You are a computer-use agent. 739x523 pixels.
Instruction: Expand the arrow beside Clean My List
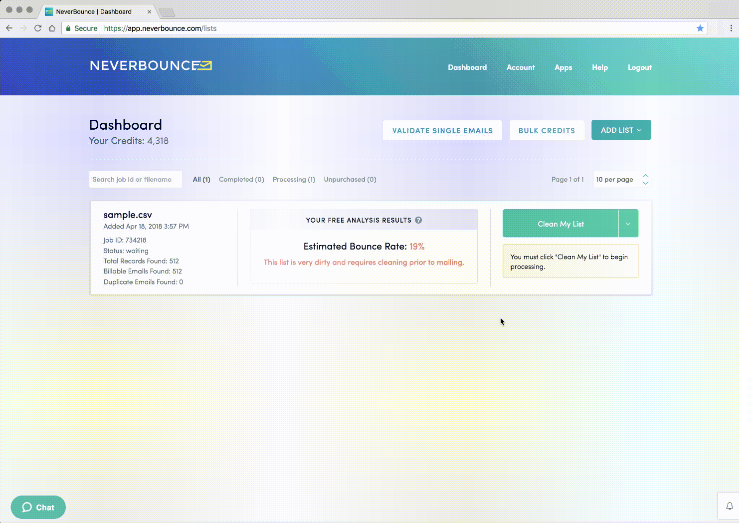(628, 224)
